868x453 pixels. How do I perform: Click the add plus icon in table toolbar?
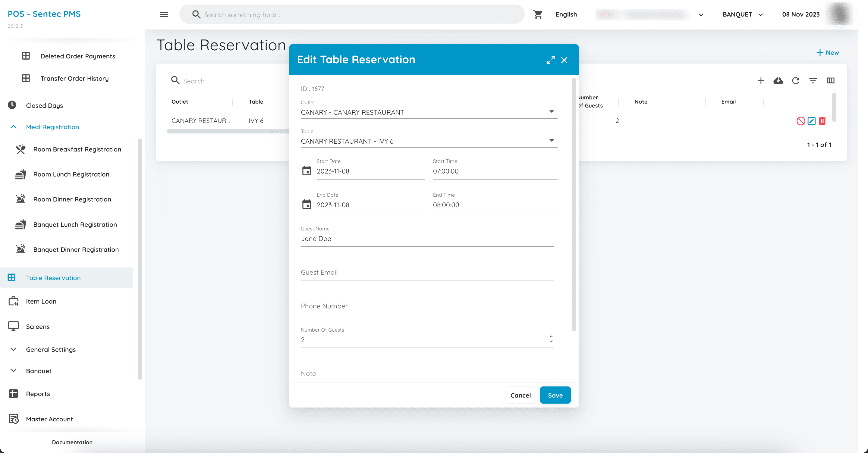(x=761, y=81)
